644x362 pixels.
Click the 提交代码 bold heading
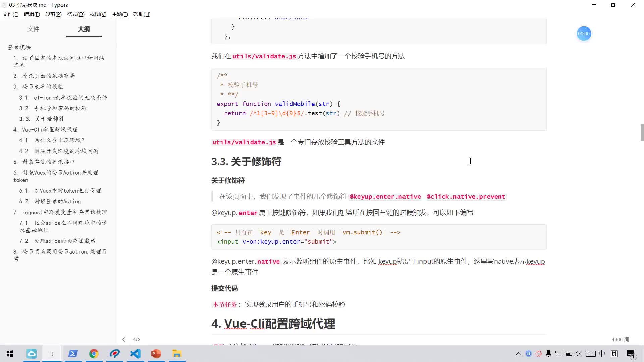[224, 288]
